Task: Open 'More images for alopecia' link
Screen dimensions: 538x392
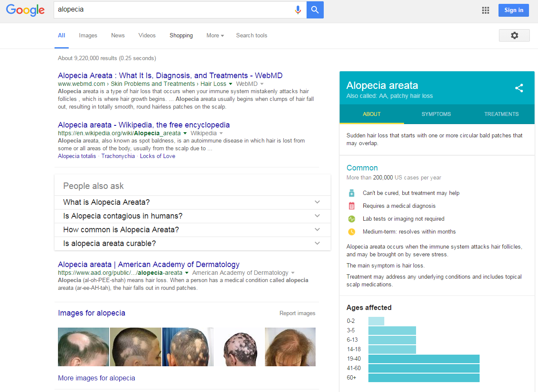Action: pyautogui.click(x=97, y=378)
